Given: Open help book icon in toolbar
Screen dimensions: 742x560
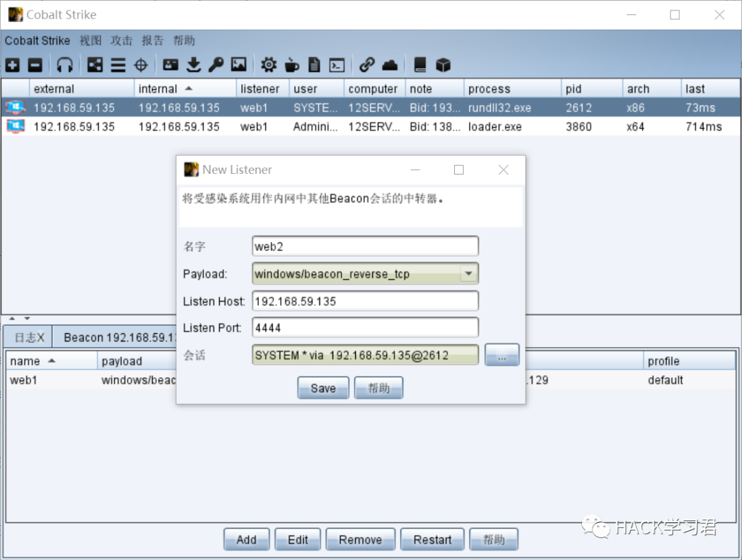Looking at the screenshot, I should (x=420, y=65).
